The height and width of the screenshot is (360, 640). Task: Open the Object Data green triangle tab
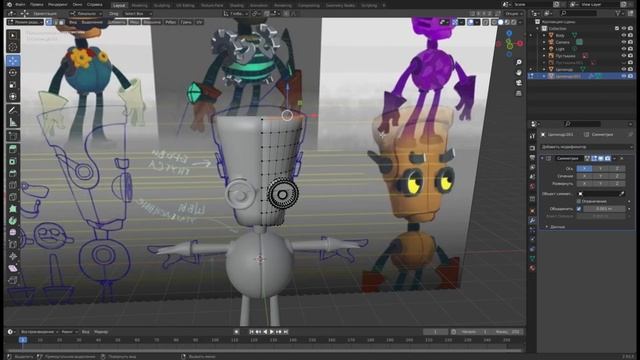click(x=532, y=258)
